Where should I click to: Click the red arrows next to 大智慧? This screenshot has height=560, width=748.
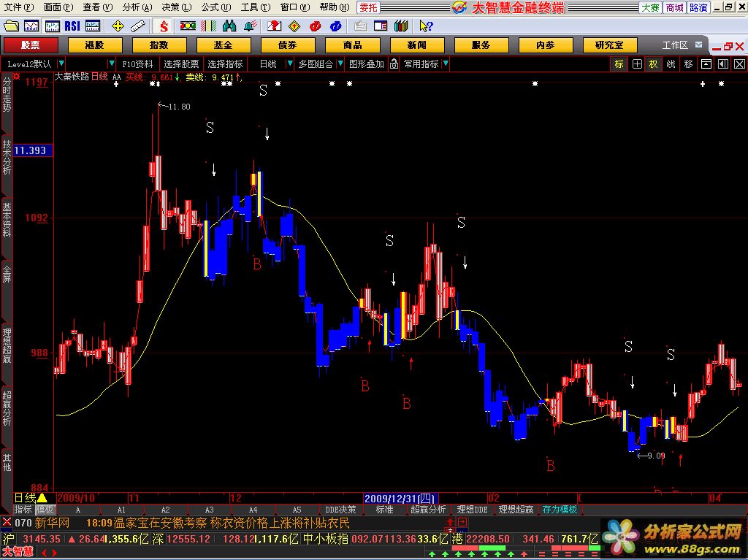(49, 553)
